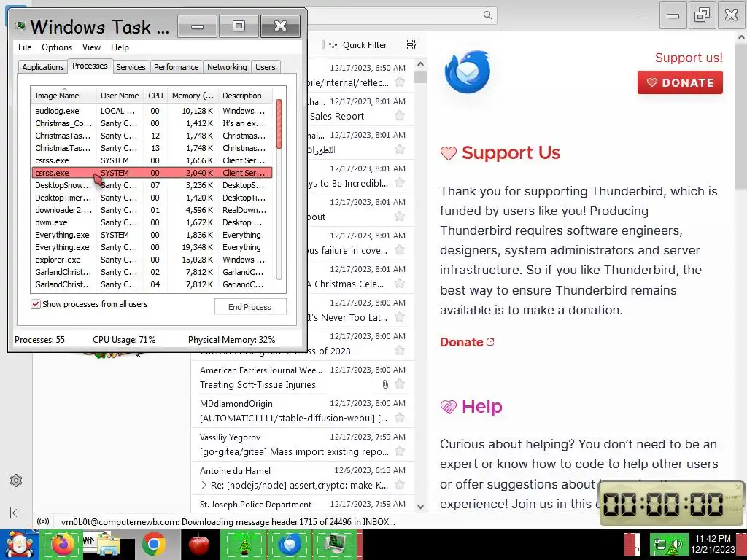The image size is (747, 560).
Task: Switch to the Performance tab
Action: [x=177, y=66]
